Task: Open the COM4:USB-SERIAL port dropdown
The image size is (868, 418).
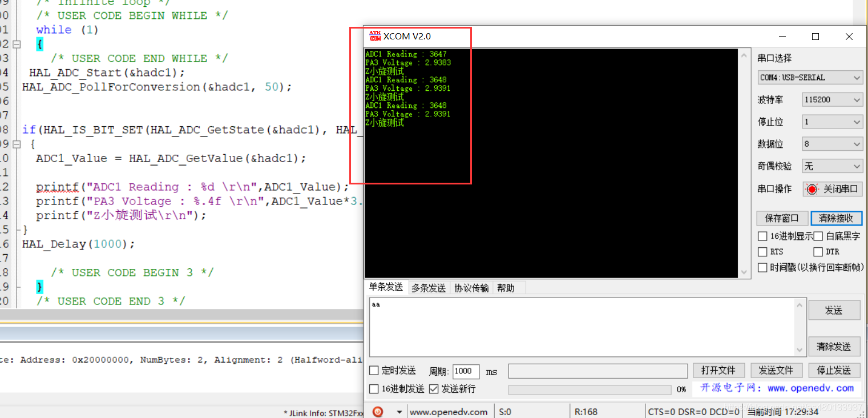Action: point(810,78)
